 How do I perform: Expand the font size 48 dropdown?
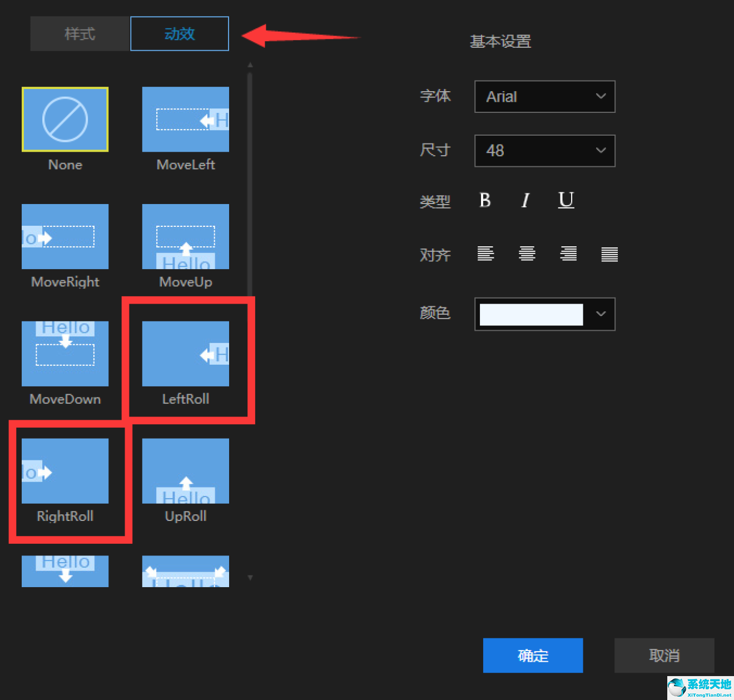point(544,151)
